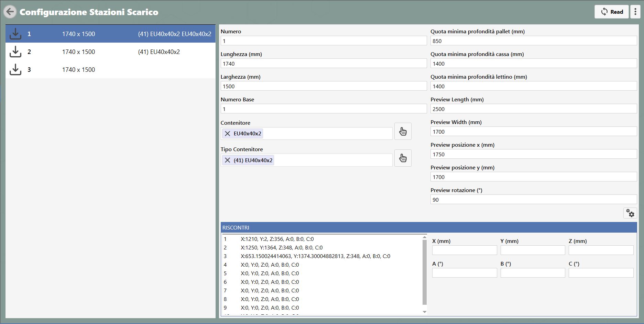Click the Preview rotazione input field
The height and width of the screenshot is (324, 644).
coord(534,200)
